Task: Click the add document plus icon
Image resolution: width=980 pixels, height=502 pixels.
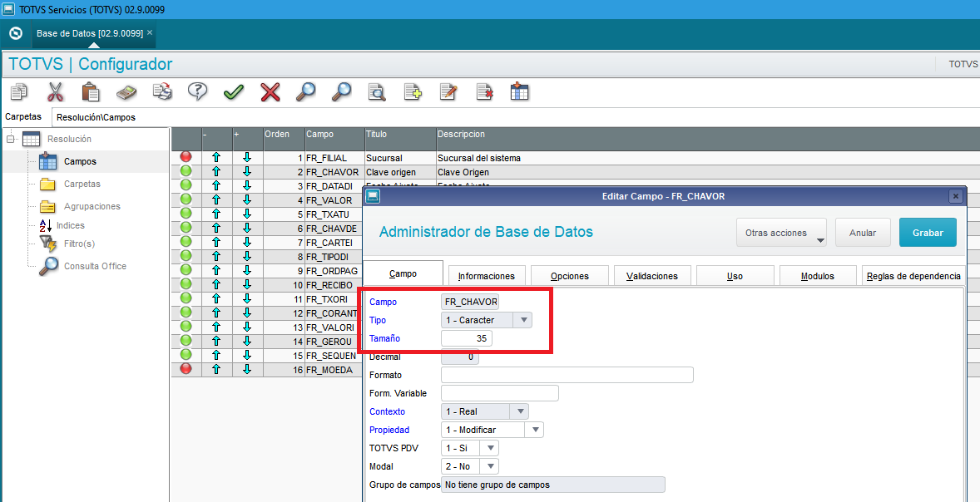Action: click(413, 91)
